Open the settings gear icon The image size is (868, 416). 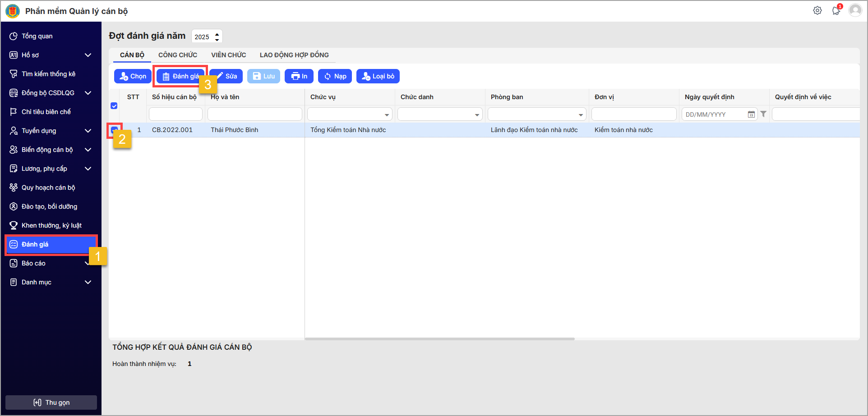pos(817,10)
